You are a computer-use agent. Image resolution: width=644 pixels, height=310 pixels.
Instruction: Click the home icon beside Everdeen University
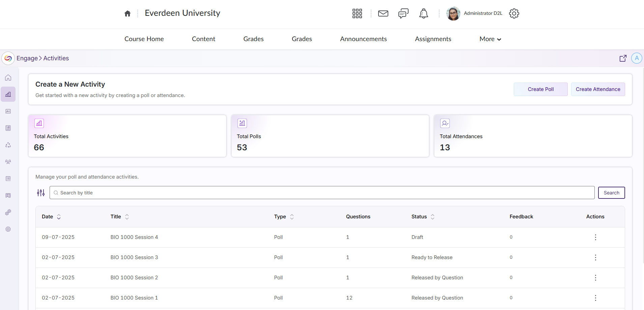click(x=128, y=13)
